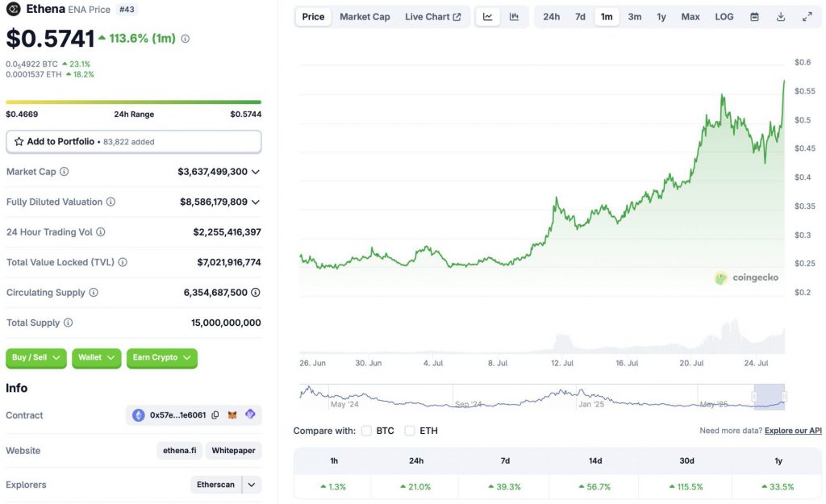826x504 pixels.
Task: Show Market Cap info tooltip icon
Action: pyautogui.click(x=65, y=172)
